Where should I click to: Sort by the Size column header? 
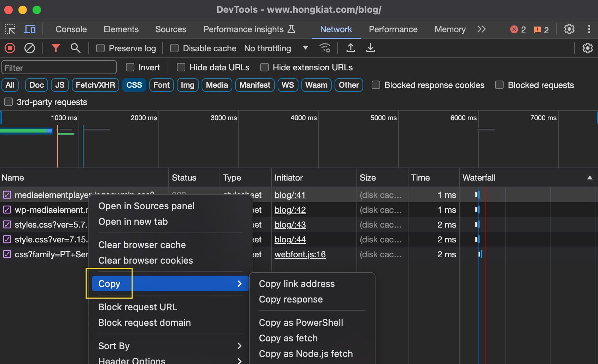382,178
